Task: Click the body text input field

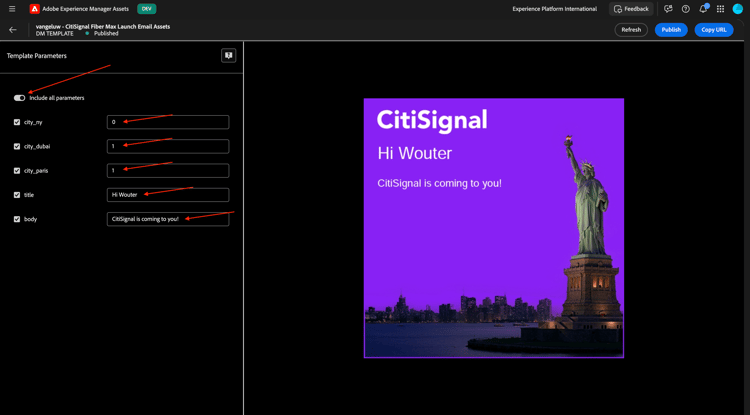Action: 168,219
